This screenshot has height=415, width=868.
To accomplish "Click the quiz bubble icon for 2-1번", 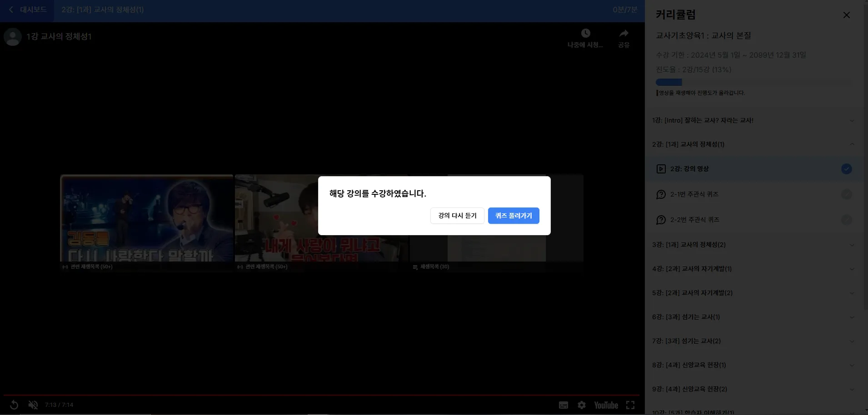I will [661, 194].
